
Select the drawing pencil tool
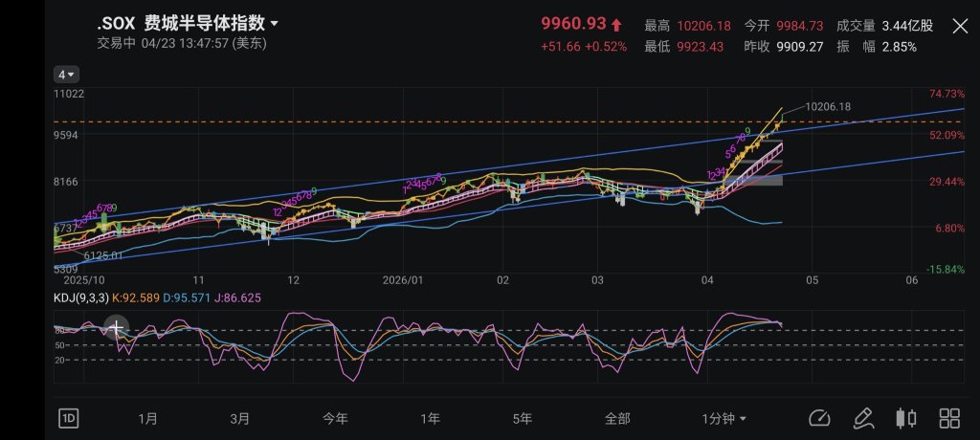click(863, 418)
